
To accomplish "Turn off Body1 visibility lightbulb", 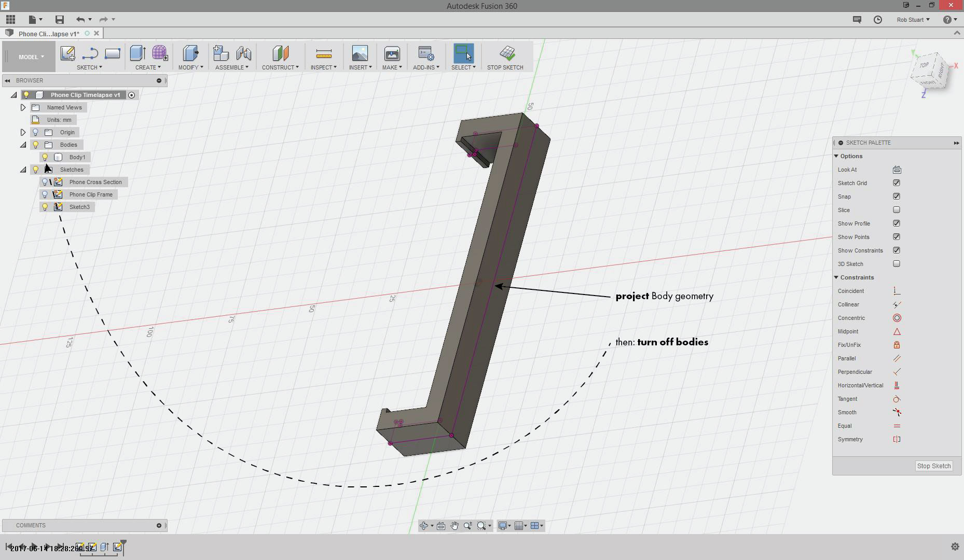I will [x=45, y=157].
